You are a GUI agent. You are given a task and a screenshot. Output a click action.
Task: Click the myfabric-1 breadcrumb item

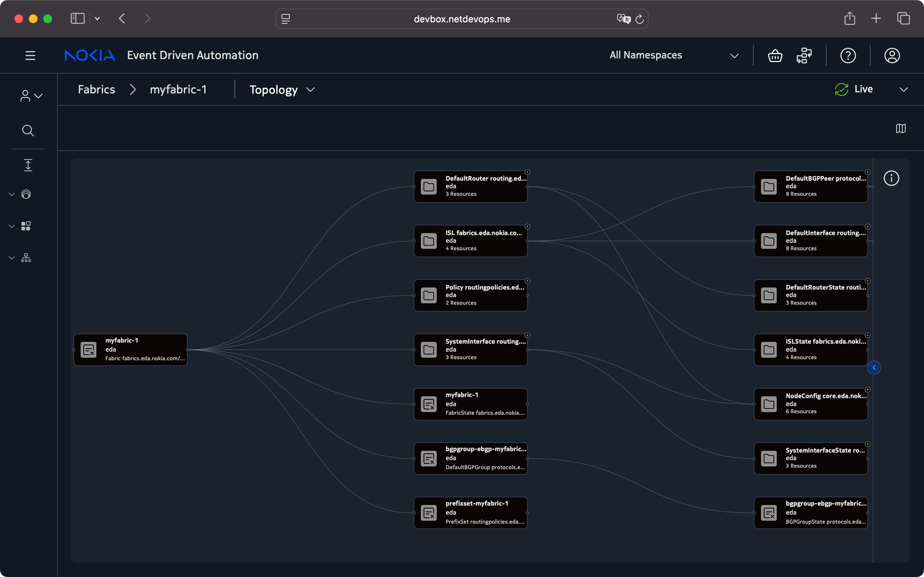click(x=178, y=90)
